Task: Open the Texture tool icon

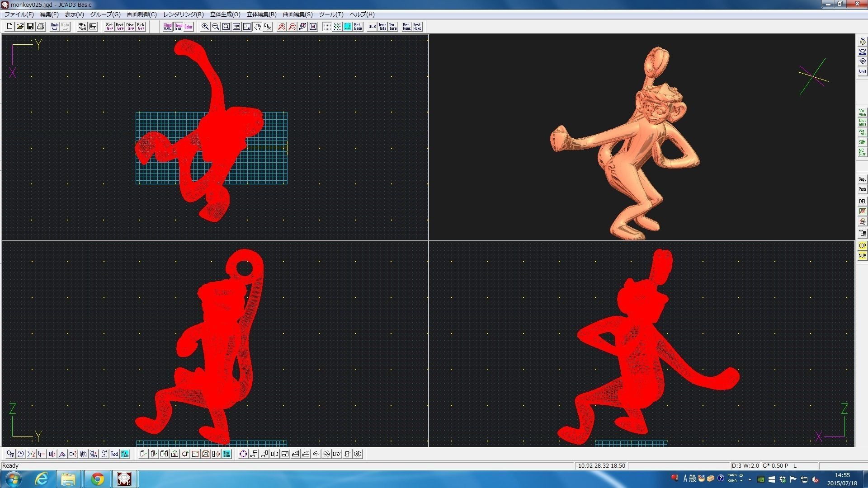Action: (393, 27)
